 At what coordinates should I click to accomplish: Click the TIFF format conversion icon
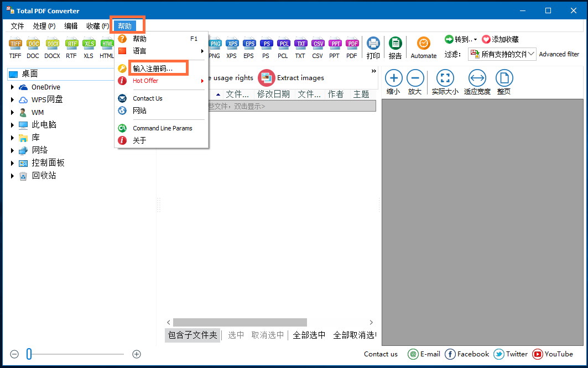coord(15,44)
